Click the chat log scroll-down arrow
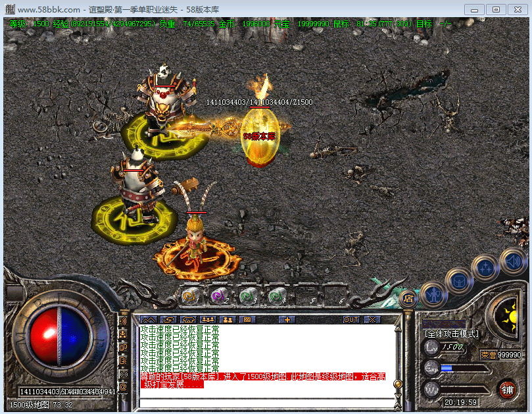The height and width of the screenshot is (414, 532). [x=398, y=396]
